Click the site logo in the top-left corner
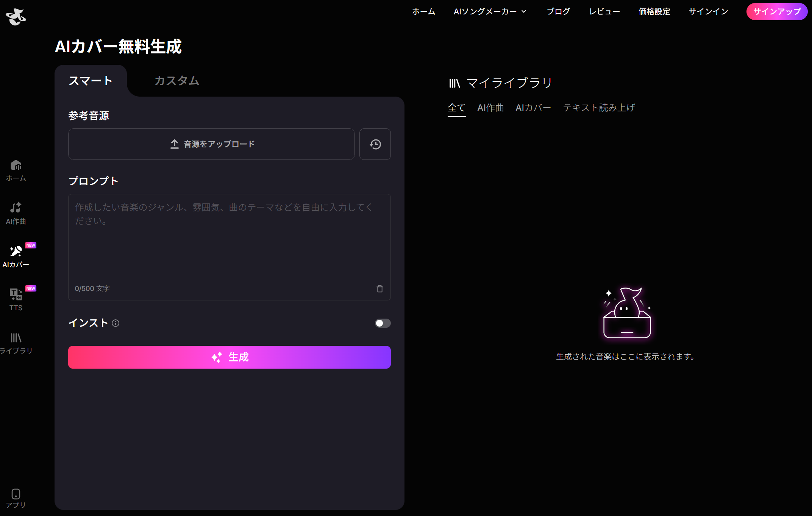This screenshot has height=516, width=812. pos(16,17)
